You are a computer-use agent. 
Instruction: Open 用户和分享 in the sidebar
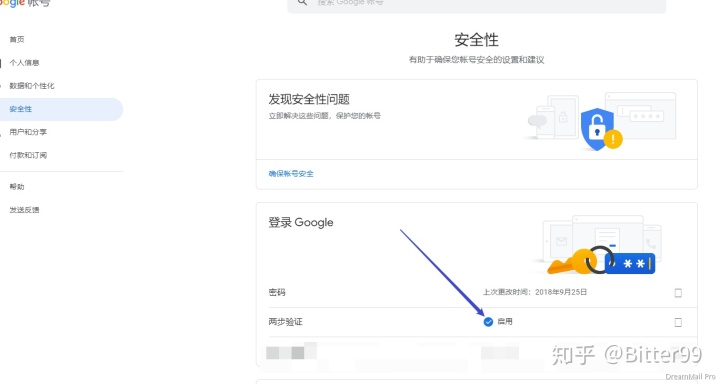pyautogui.click(x=28, y=132)
